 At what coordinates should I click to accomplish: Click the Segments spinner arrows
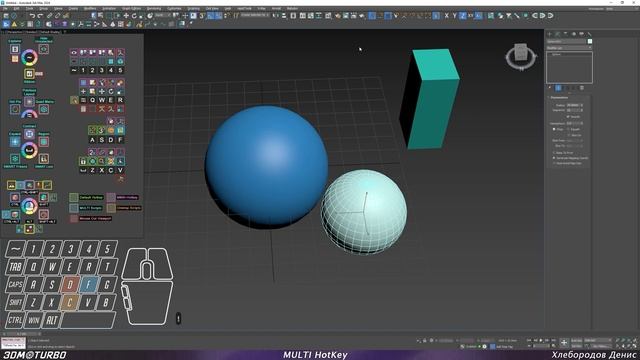click(581, 110)
